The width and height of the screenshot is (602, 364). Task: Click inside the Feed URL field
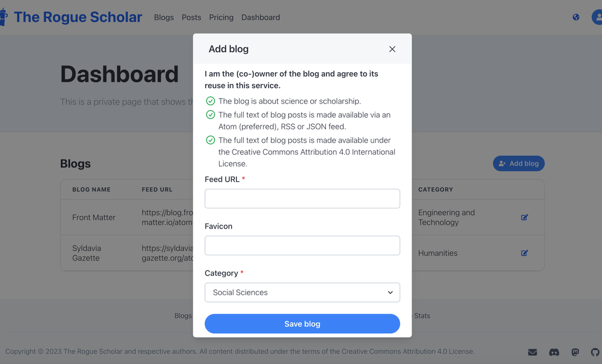click(302, 198)
